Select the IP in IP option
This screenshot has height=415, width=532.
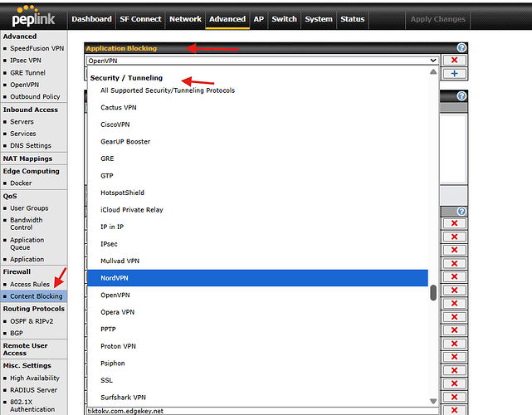[257, 227]
